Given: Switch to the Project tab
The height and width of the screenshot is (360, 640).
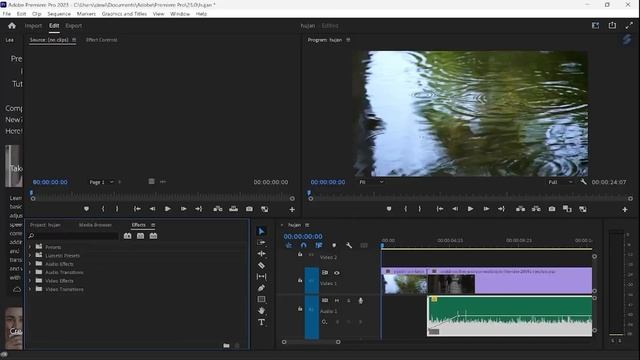Looking at the screenshot, I should [45, 225].
